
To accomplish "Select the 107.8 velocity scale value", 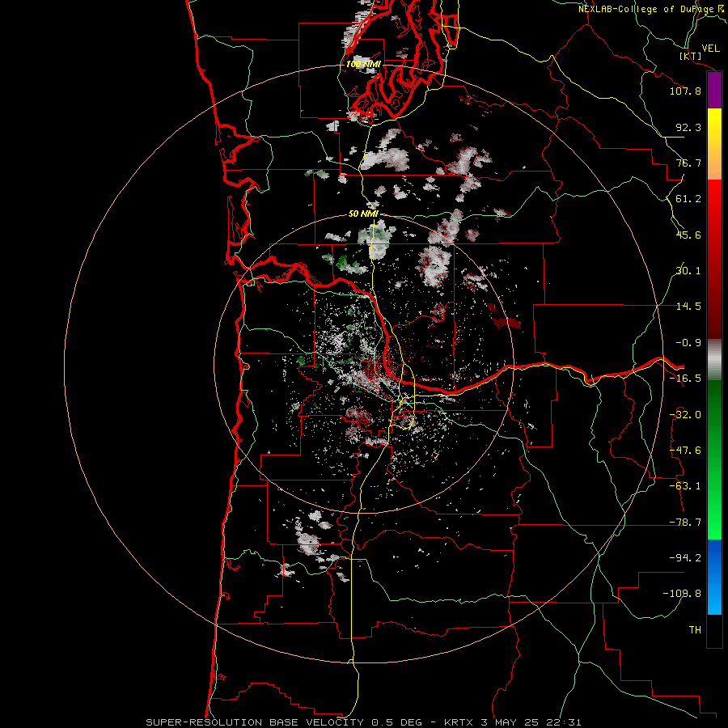I will point(685,91).
